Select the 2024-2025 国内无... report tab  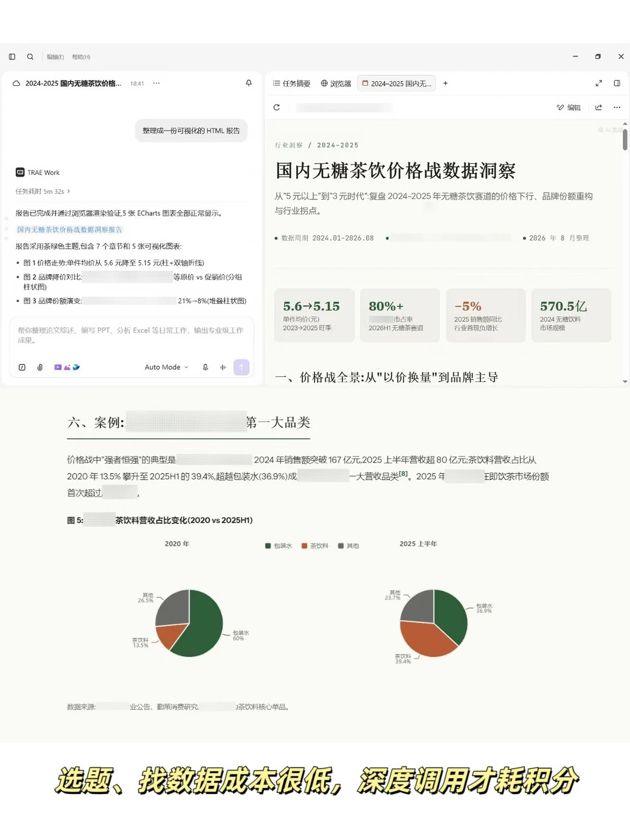click(x=397, y=83)
